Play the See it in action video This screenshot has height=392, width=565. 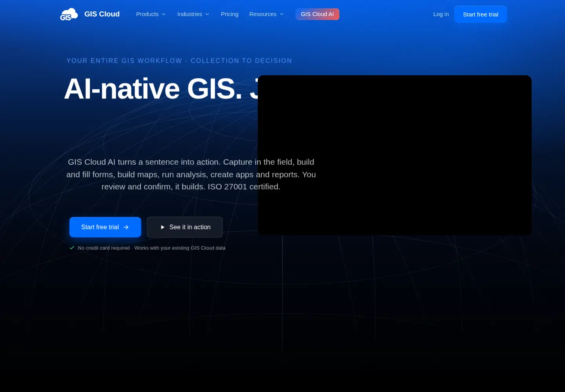pos(185,227)
